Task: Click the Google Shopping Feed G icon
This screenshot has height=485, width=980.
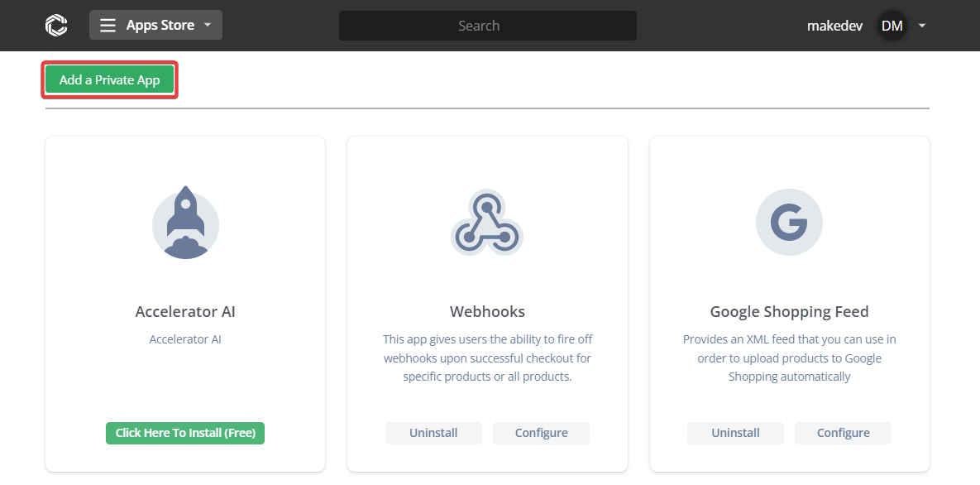Action: pos(789,222)
